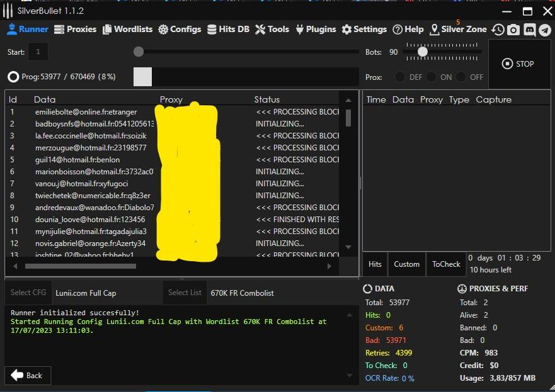Select the OFF proxy radio option
The image size is (555, 392).
461,77
